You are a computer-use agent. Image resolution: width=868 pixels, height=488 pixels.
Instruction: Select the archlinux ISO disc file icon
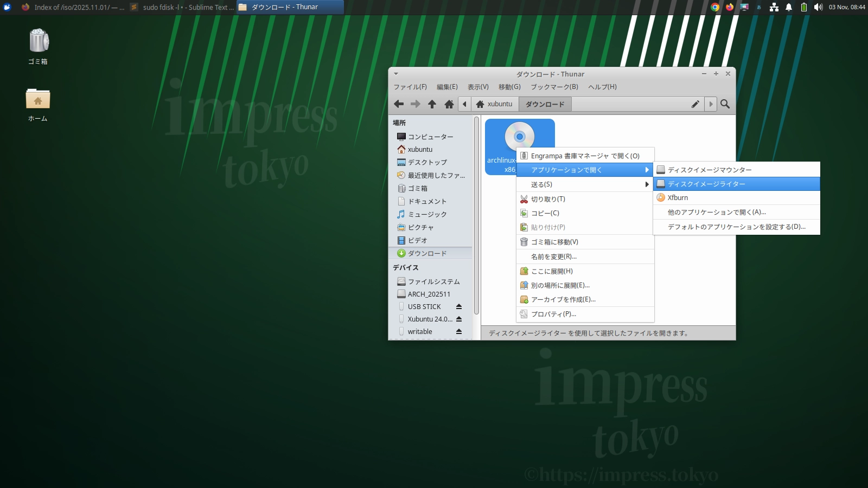pos(519,136)
